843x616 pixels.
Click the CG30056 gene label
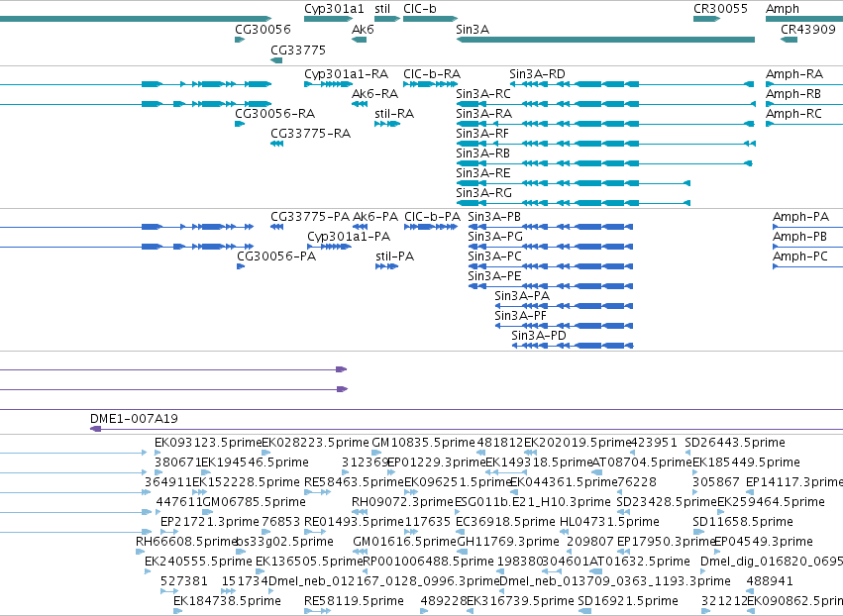point(263,29)
